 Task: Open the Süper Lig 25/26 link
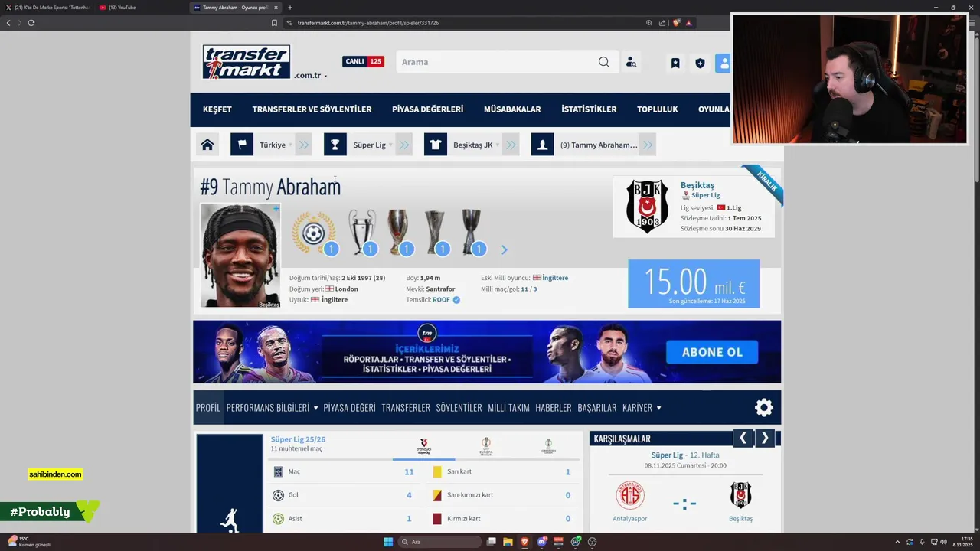pos(298,439)
